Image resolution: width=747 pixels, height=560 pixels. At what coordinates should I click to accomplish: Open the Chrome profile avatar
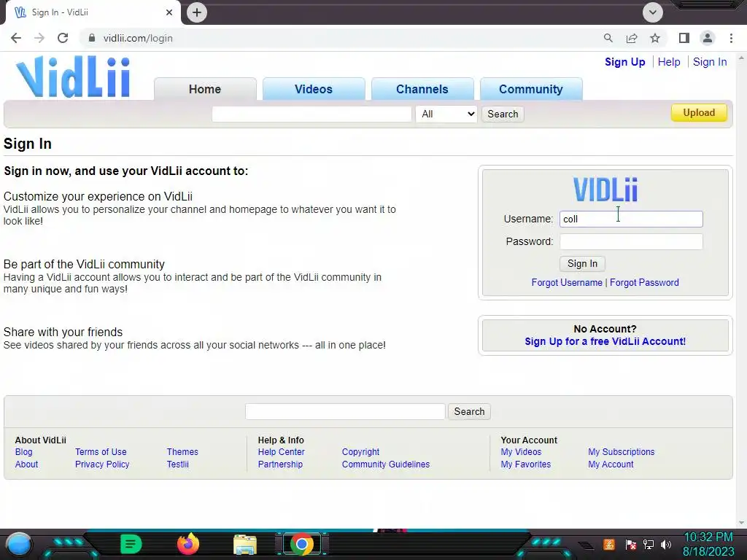point(708,38)
